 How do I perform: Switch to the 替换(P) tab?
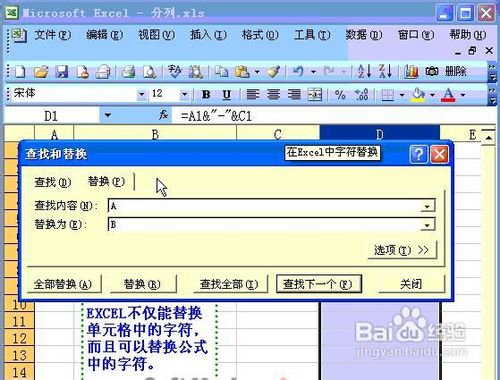pos(106,181)
